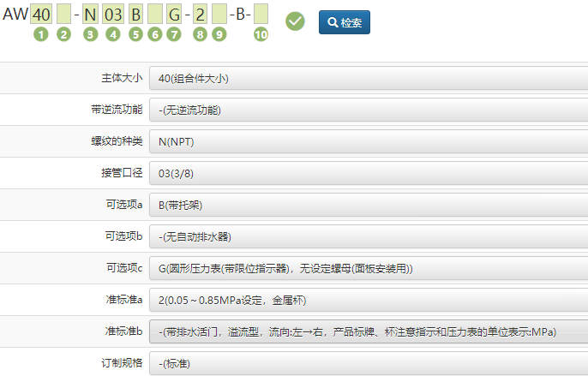Click numbered circle 7 under G
The height and width of the screenshot is (376, 588).
click(174, 35)
